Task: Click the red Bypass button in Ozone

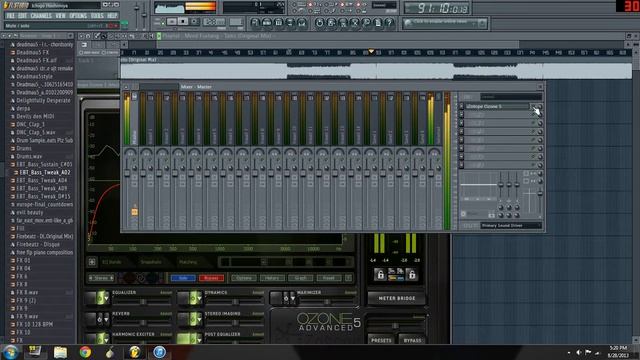Action: [x=211, y=278]
